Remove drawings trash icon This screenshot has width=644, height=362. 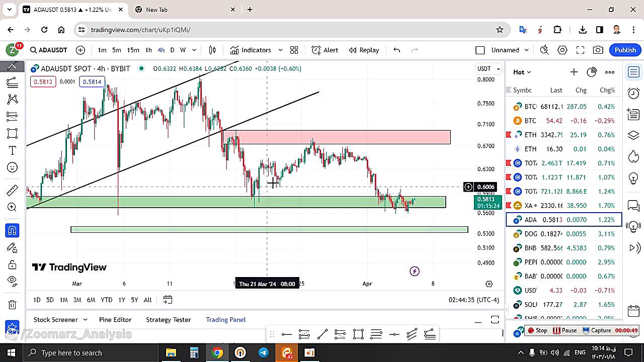coord(13,304)
